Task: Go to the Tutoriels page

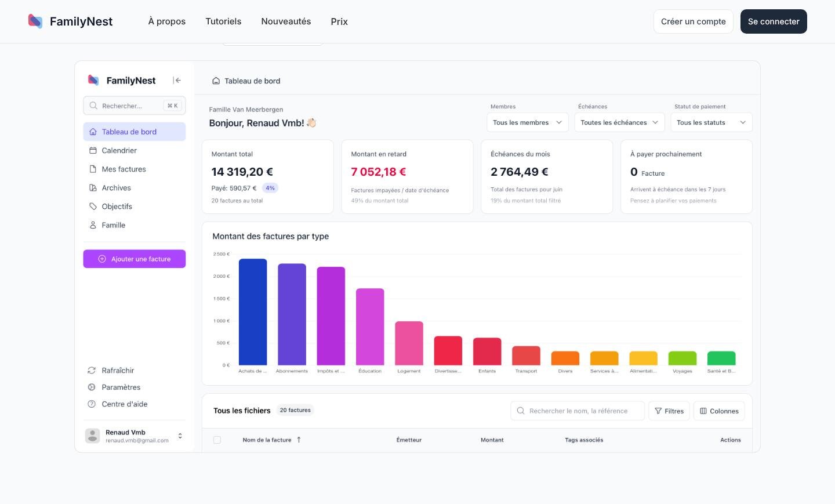Action: coord(223,21)
